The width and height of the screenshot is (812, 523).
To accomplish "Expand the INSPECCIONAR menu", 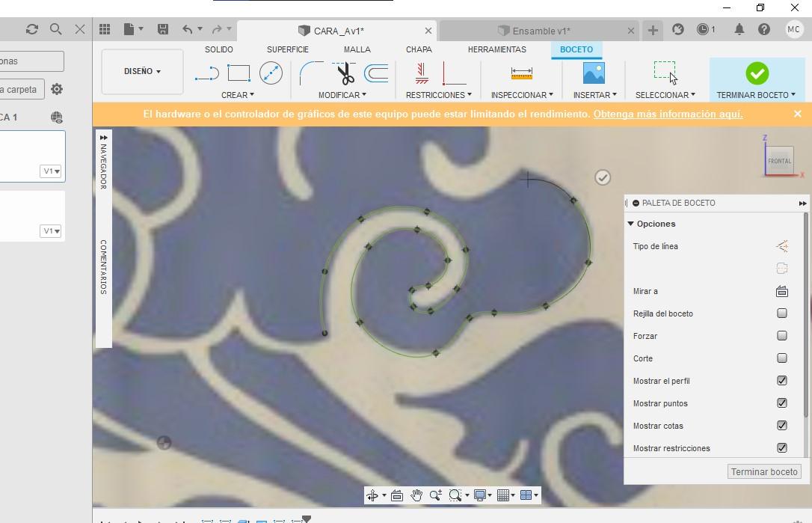I will click(x=522, y=95).
